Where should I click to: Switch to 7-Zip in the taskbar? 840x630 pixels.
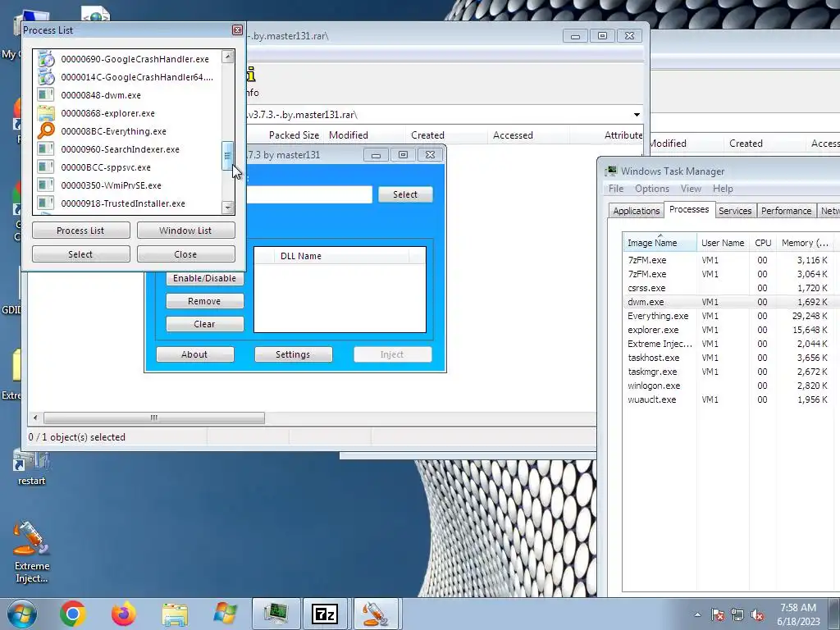tap(325, 614)
